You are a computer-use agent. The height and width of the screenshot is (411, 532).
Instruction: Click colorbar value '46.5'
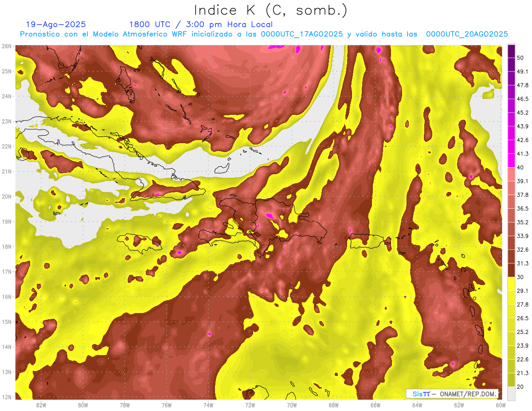[x=523, y=99]
